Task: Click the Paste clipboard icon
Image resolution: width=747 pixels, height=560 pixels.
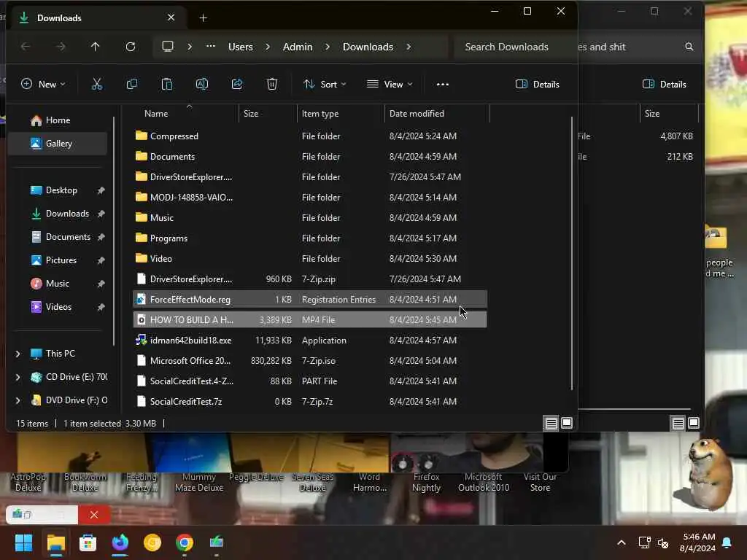Action: pyautogui.click(x=167, y=85)
